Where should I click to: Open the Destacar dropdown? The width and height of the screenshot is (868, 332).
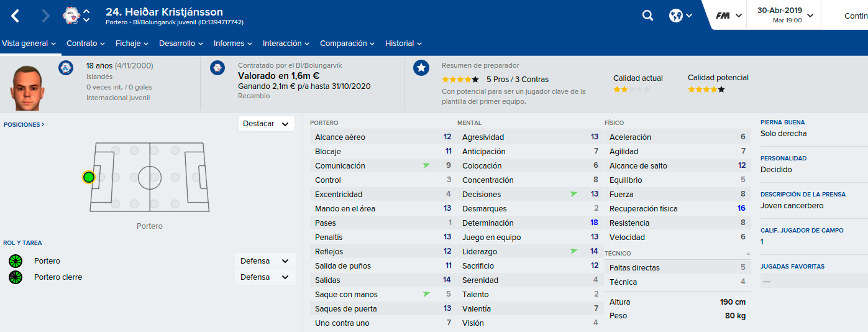(x=267, y=124)
